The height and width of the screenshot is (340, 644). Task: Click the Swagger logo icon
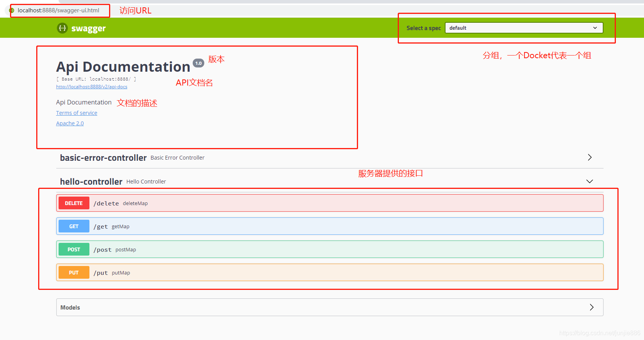pyautogui.click(x=62, y=28)
